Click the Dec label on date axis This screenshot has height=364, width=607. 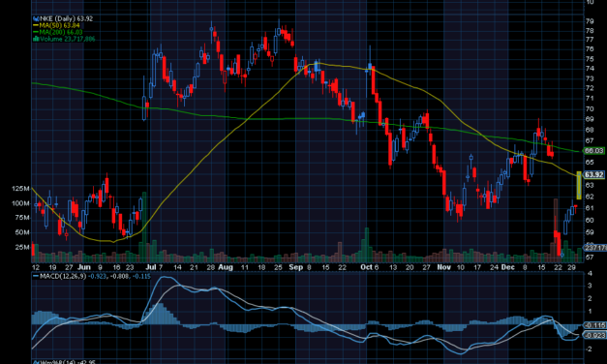click(x=507, y=267)
